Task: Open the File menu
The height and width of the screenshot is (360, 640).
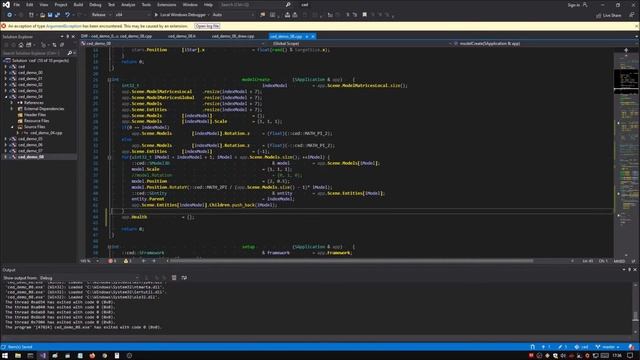Action: (16, 4)
